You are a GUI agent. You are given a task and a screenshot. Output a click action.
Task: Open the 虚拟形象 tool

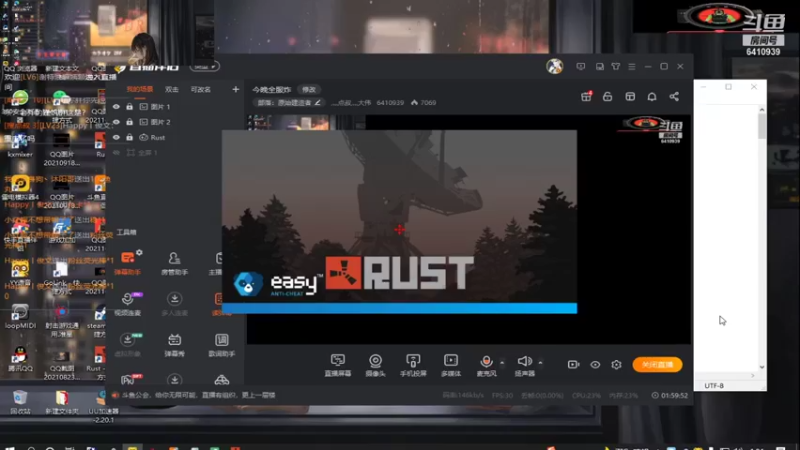click(x=128, y=344)
